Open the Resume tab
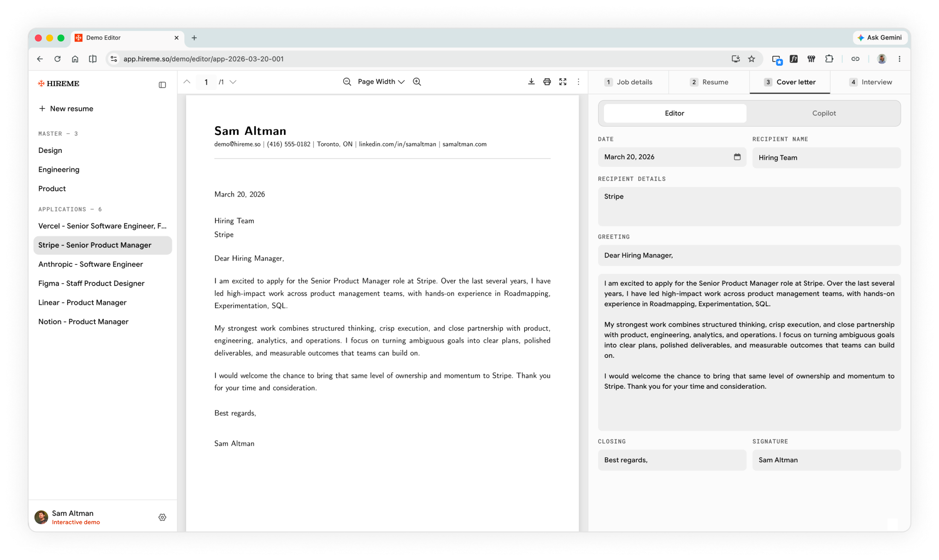 709,82
